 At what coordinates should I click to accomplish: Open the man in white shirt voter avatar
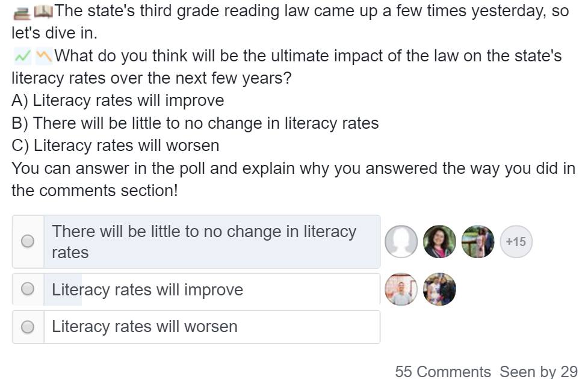pos(401,289)
